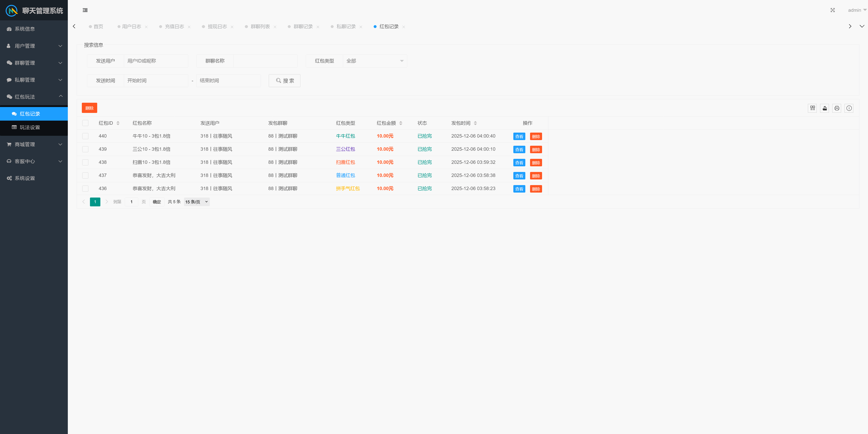Tick the checkbox for 红包 440
The height and width of the screenshot is (434, 868).
85,136
